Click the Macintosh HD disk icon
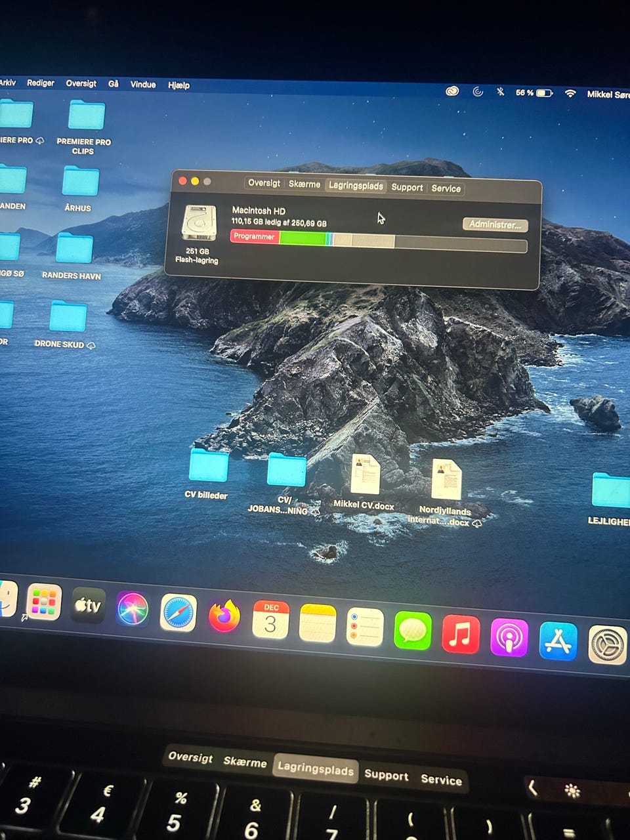This screenshot has height=840, width=630. click(x=199, y=224)
